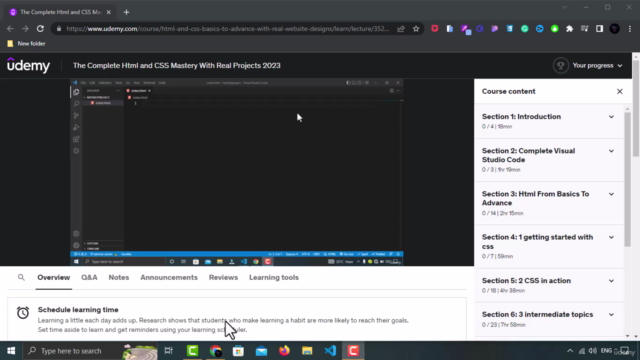Click the address bar URL
640x360 pixels.
tap(228, 29)
